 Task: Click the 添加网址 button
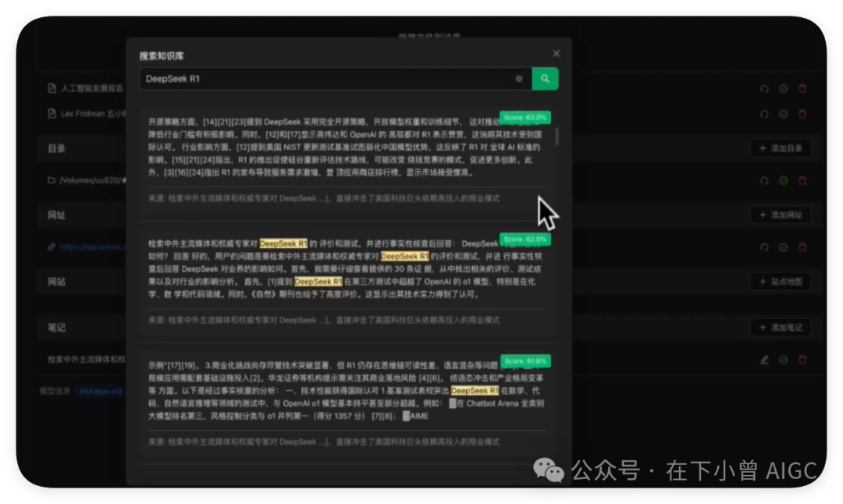tap(780, 215)
